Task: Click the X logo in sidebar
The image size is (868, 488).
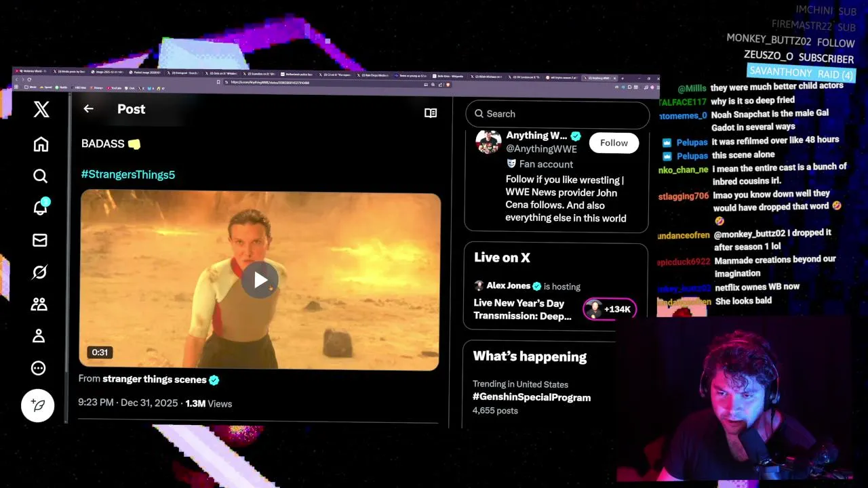Action: point(41,109)
